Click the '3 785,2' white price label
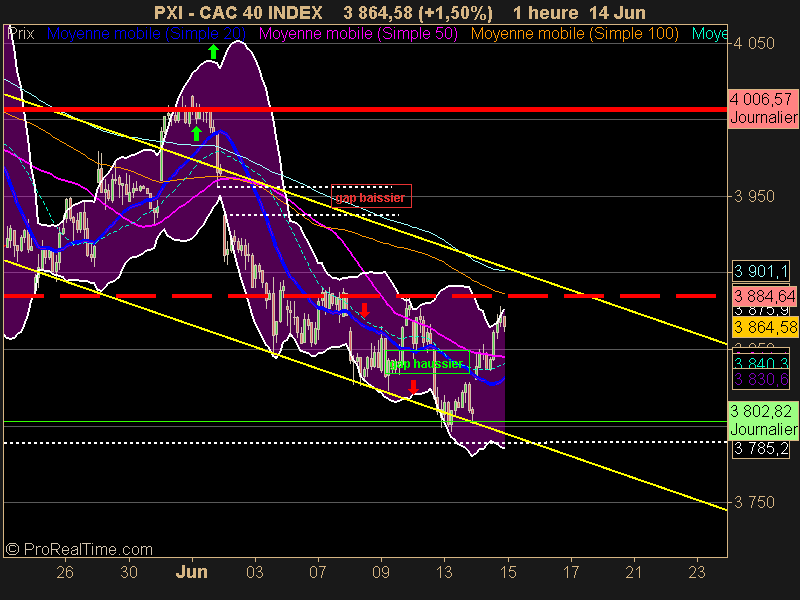Image resolution: width=800 pixels, height=600 pixels. pyautogui.click(x=761, y=448)
